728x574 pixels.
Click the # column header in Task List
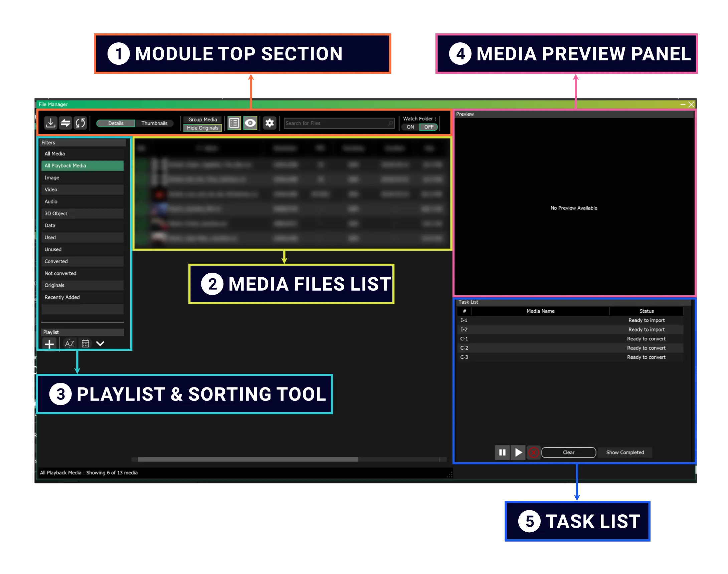(x=464, y=312)
